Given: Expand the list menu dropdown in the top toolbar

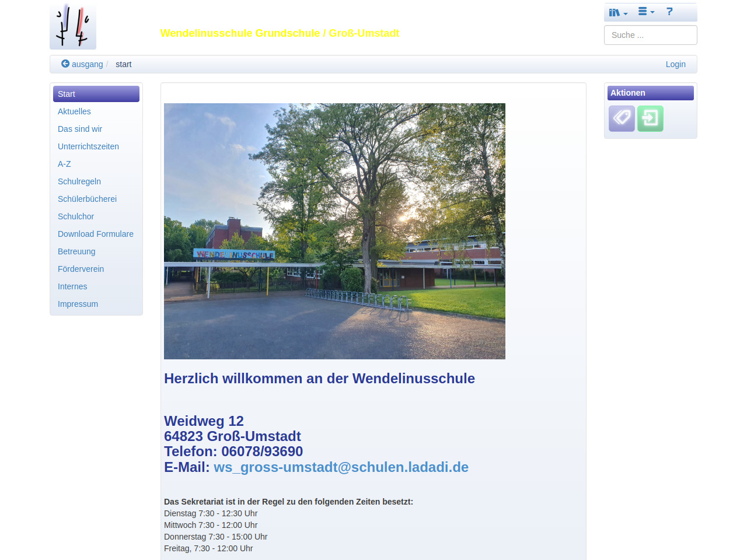Looking at the screenshot, I should coord(646,12).
